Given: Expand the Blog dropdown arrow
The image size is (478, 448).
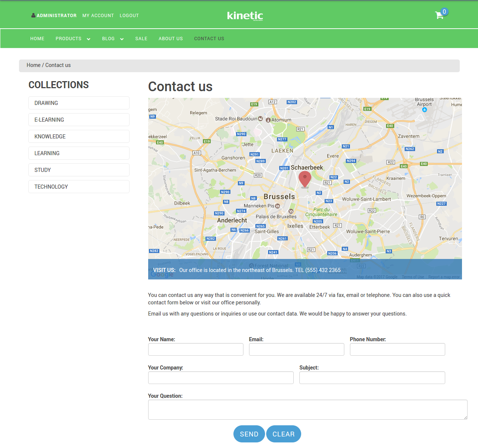Looking at the screenshot, I should pos(122,39).
